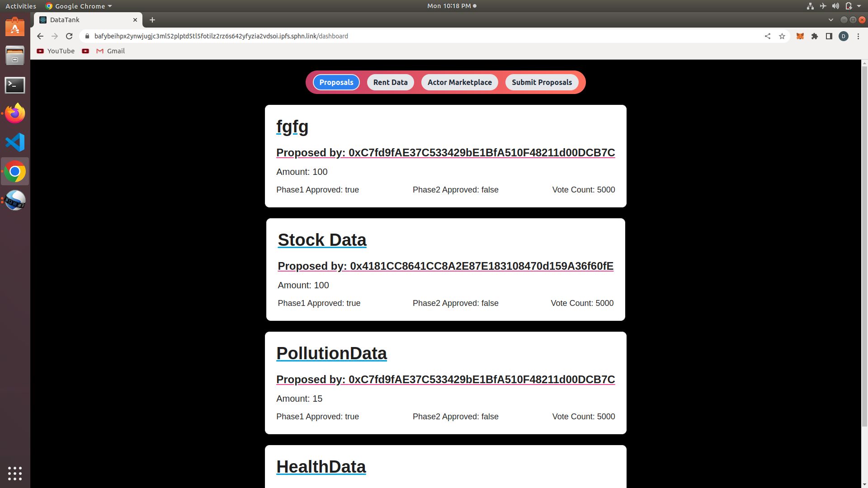The height and width of the screenshot is (488, 868).
Task: Select the Rent Data tab
Action: pyautogui.click(x=391, y=82)
